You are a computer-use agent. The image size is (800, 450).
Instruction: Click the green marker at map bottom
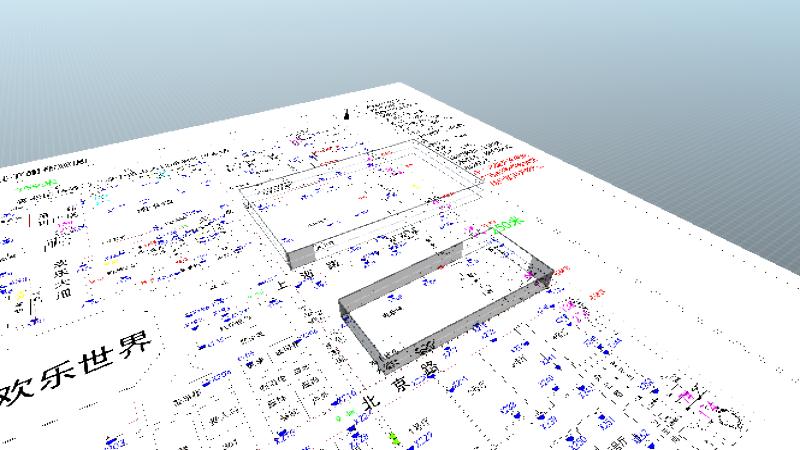(393, 438)
